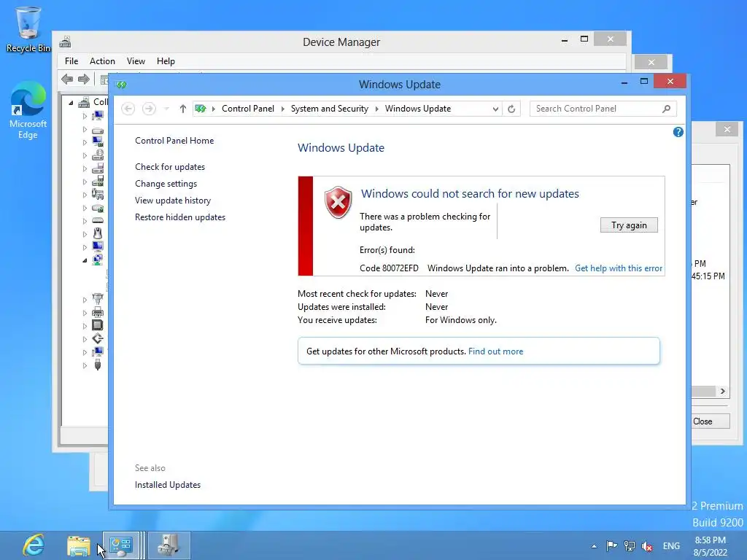Click the Control Panel breadcrumb

coord(248,109)
